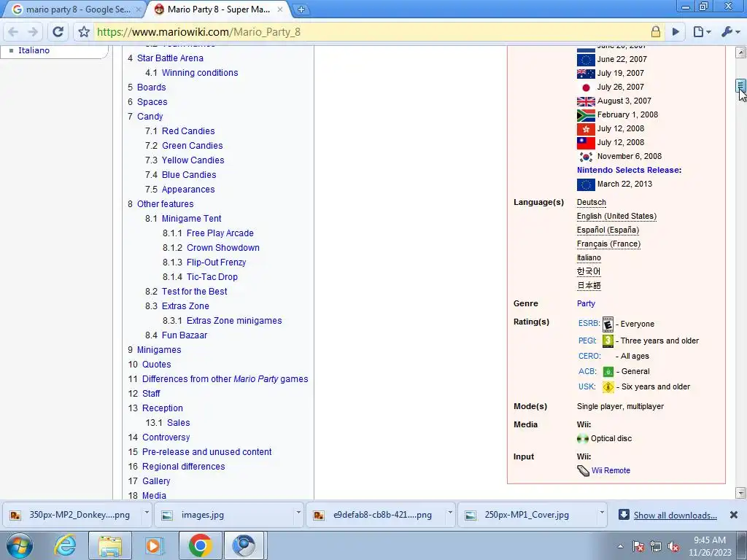Jump to the Crown Showdown section

coord(223,248)
